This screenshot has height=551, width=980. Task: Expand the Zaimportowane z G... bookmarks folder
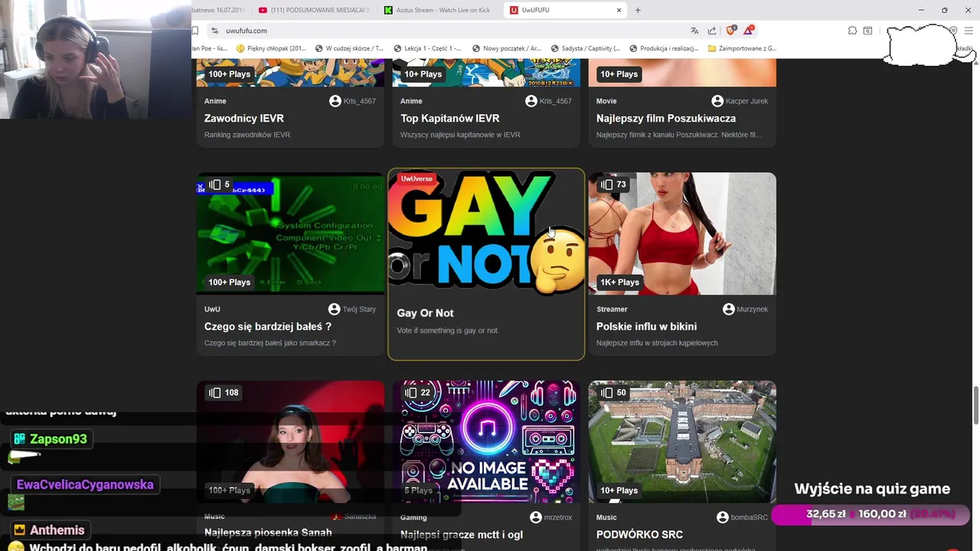[743, 48]
